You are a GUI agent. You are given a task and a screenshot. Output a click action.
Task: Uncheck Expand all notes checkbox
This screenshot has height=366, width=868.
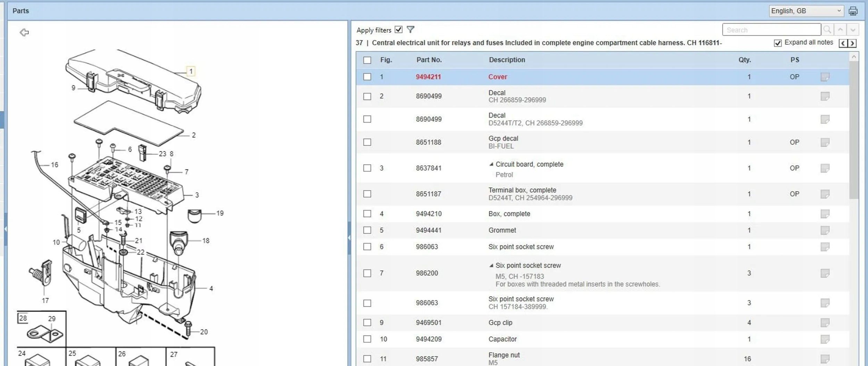[778, 43]
